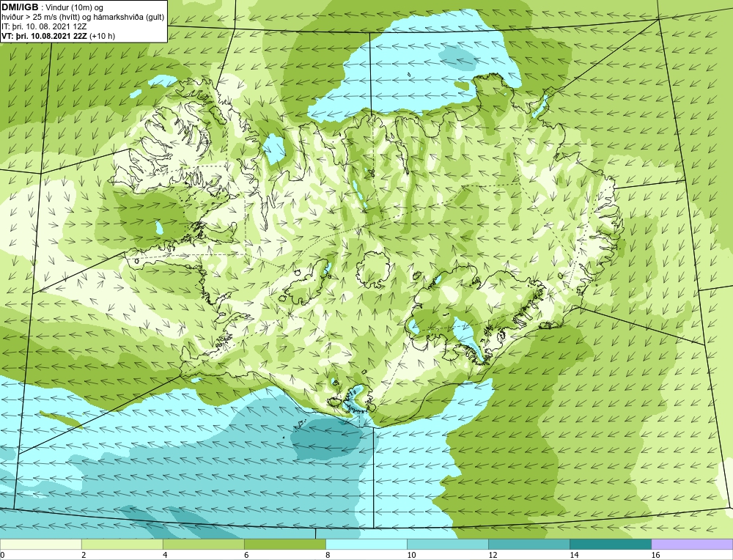733x560 pixels.
Task: Click the 10–12 m/s teal legend swatch
Action: 447,545
